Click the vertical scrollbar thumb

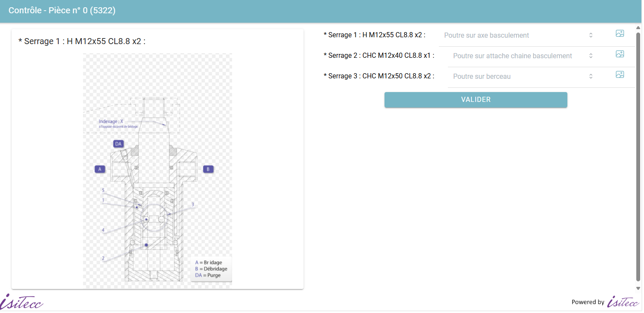(x=638, y=154)
